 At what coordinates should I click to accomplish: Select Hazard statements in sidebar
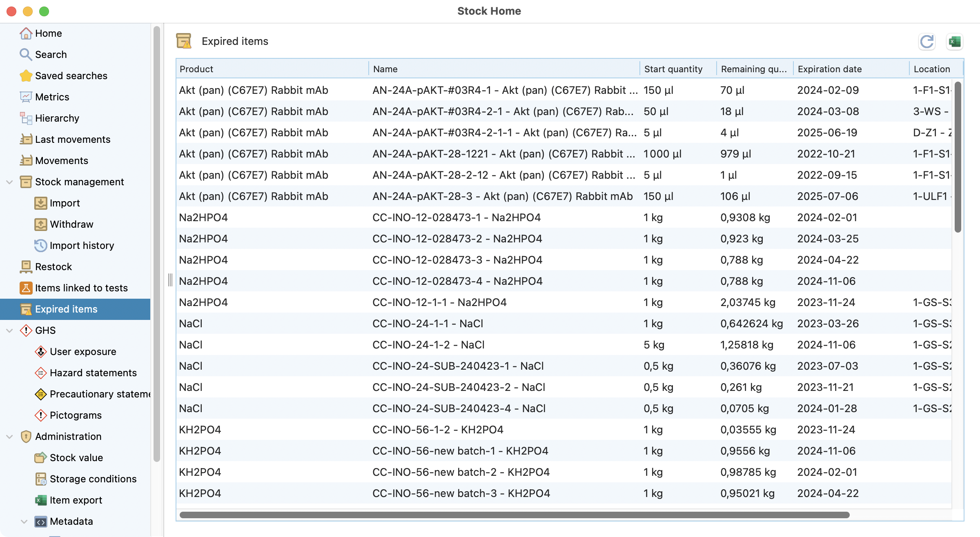click(93, 373)
